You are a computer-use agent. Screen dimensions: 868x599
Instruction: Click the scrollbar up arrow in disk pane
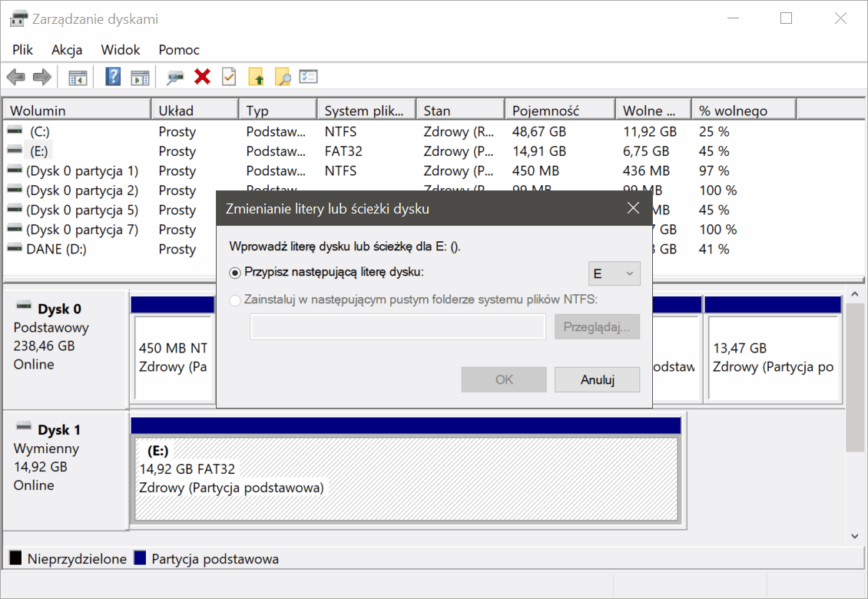(x=855, y=295)
